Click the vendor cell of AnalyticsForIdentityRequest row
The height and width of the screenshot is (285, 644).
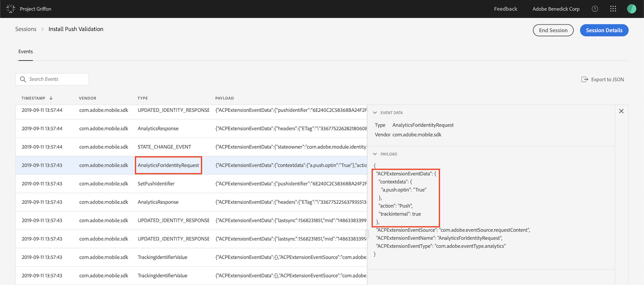pyautogui.click(x=104, y=166)
